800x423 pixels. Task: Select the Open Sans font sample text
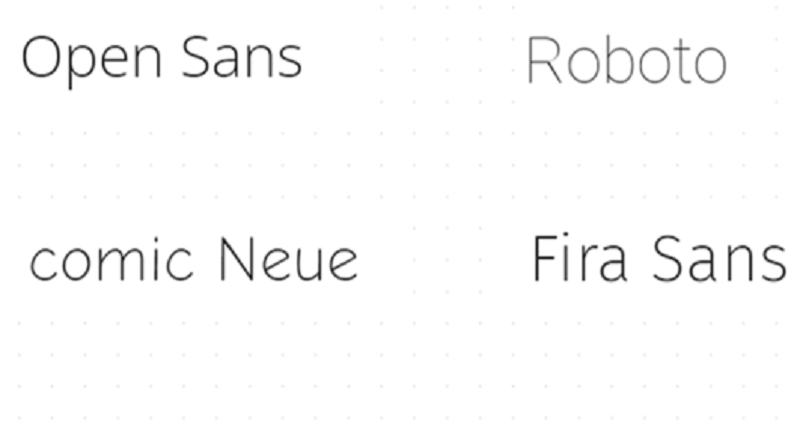tap(162, 60)
